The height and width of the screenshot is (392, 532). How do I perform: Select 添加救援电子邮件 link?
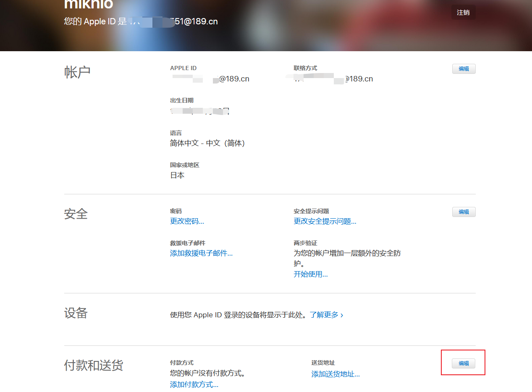click(201, 253)
